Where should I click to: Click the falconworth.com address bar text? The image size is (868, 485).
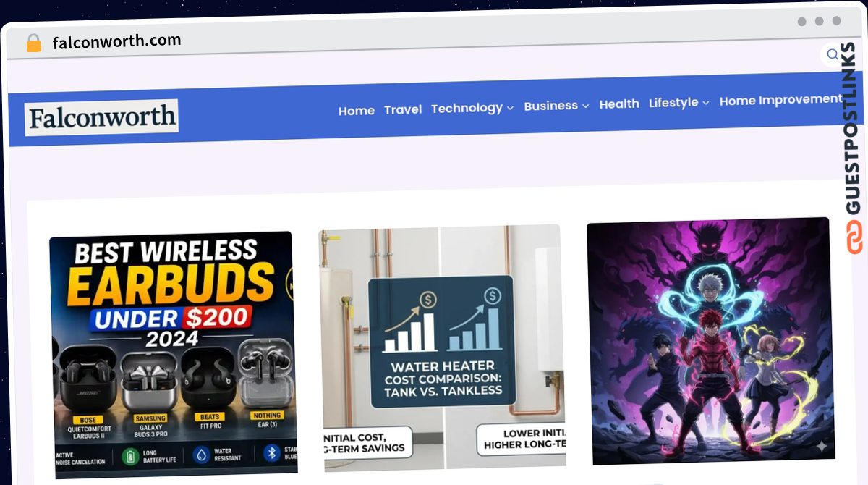[117, 41]
